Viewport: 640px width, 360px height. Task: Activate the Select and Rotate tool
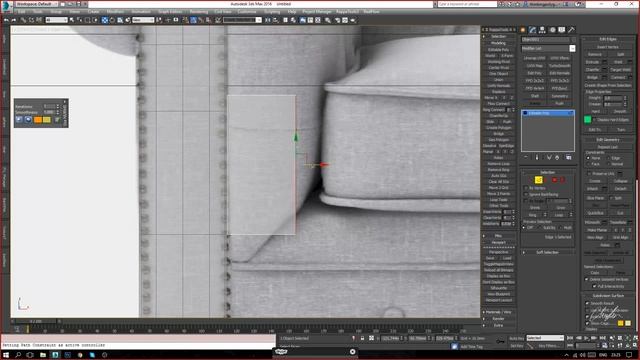[x=112, y=20]
